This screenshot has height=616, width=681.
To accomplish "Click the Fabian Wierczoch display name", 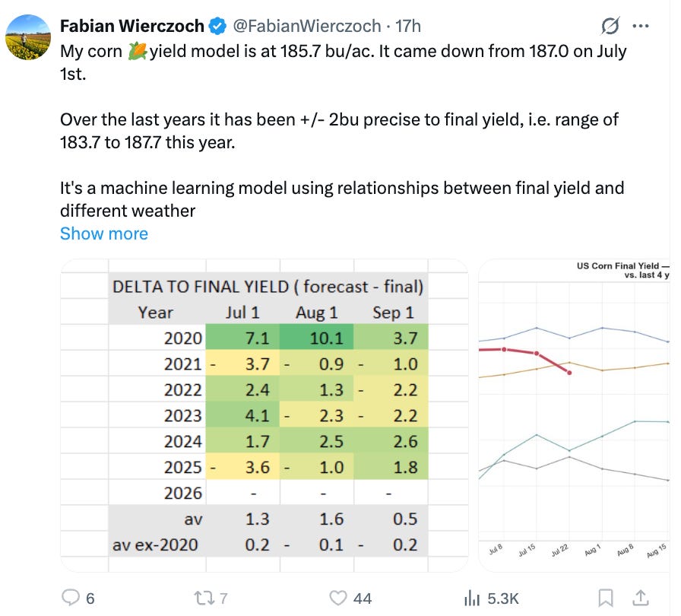I will (132, 26).
